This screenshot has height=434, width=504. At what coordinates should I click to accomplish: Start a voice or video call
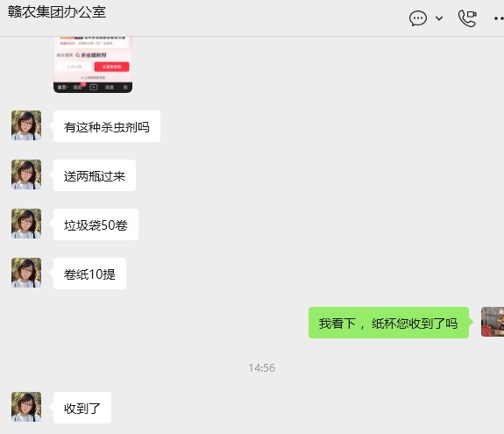coord(467,18)
